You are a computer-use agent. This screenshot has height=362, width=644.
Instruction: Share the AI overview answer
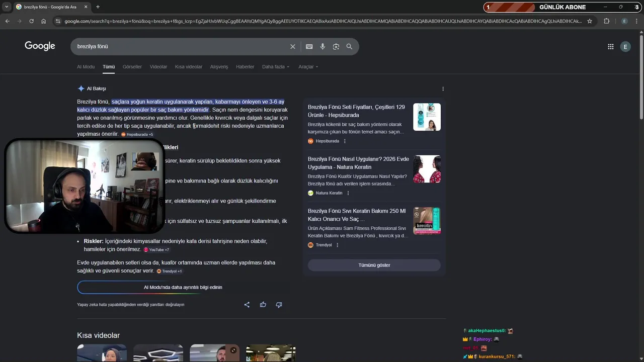pyautogui.click(x=247, y=305)
